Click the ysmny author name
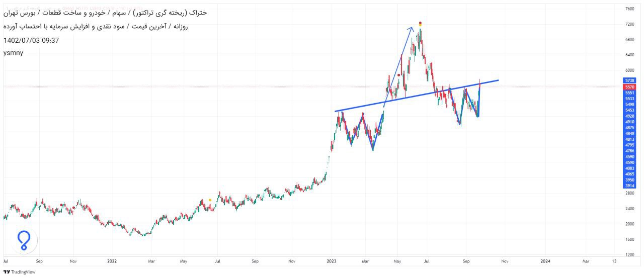644x278 pixels. (13, 53)
